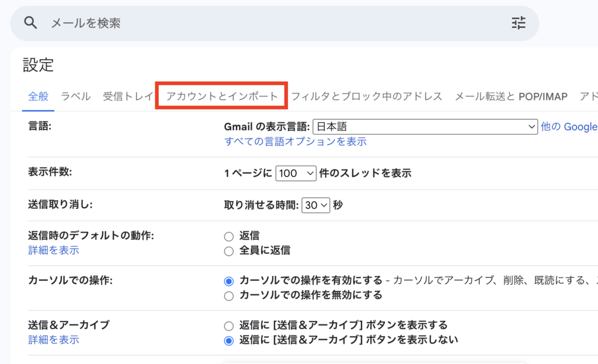
Task: Expand the 取り消せる時間 seconds dropdown
Action: click(x=315, y=205)
